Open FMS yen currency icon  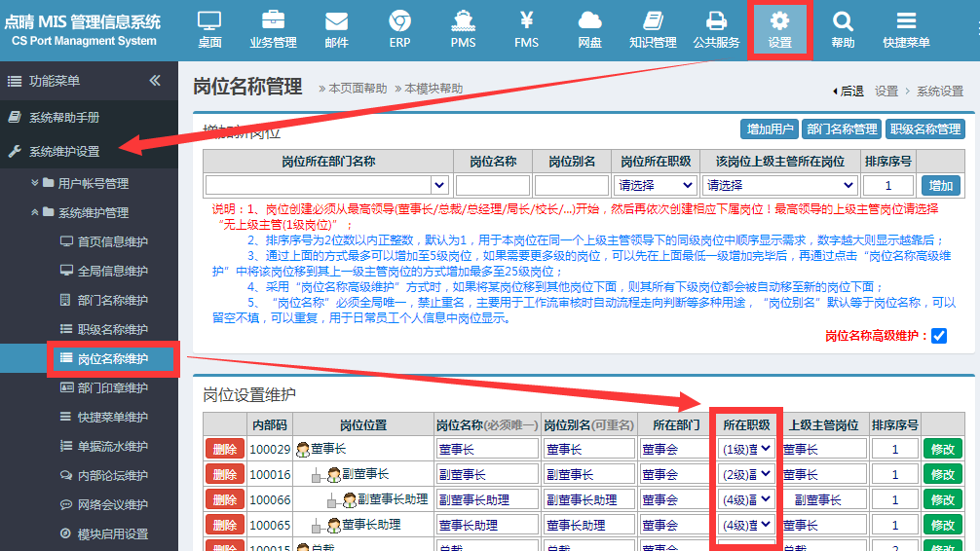coord(527,29)
